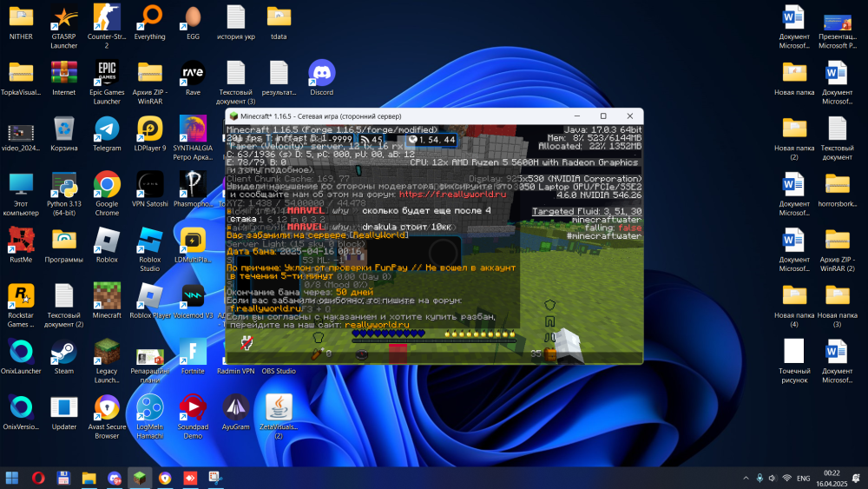This screenshot has height=489, width=868.
Task: Select the Корзина recycle bin icon
Action: (63, 134)
